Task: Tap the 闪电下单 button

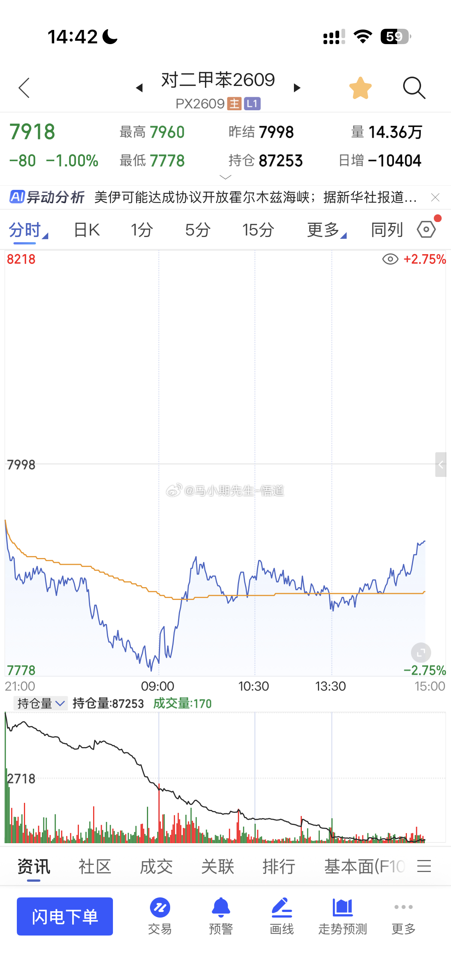Action: [x=65, y=916]
